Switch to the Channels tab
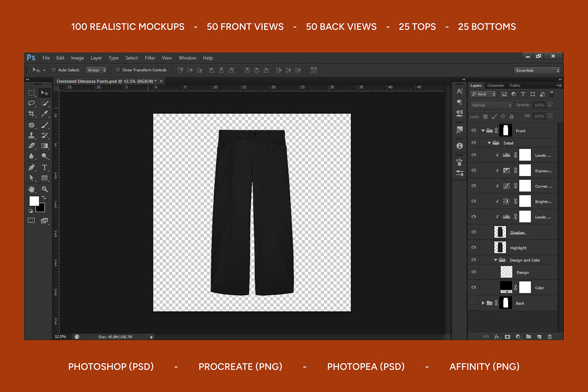This screenshot has width=588, height=392. (x=495, y=85)
